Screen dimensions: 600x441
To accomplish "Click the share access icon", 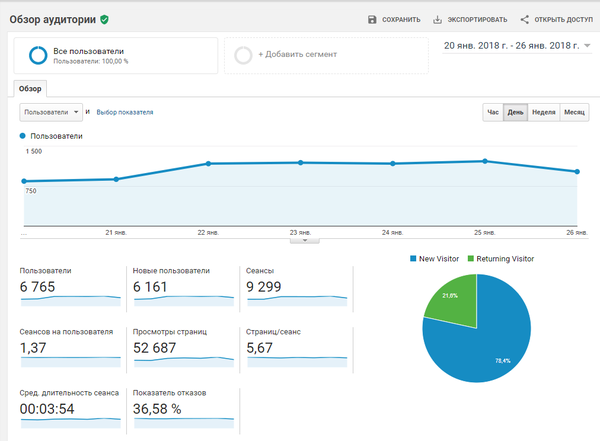I will click(525, 20).
